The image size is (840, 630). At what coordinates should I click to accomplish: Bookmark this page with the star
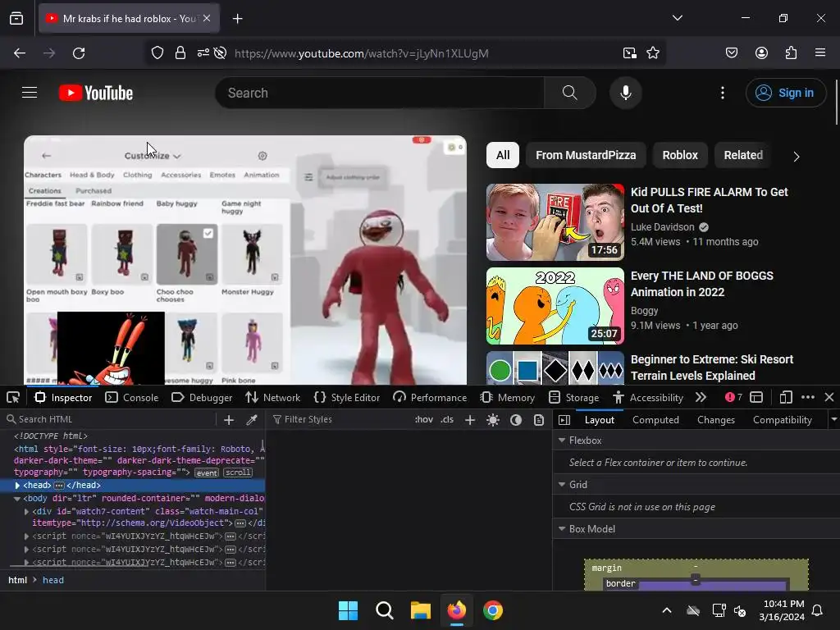[x=653, y=53]
